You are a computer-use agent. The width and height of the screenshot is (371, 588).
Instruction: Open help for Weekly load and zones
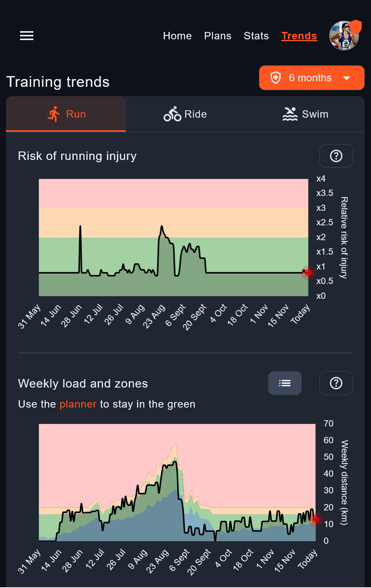point(336,383)
